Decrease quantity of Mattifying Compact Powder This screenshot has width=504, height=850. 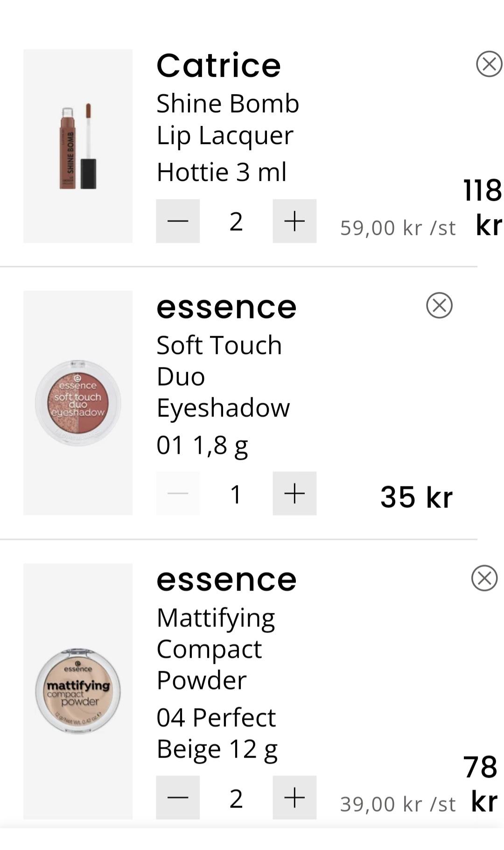pyautogui.click(x=178, y=797)
